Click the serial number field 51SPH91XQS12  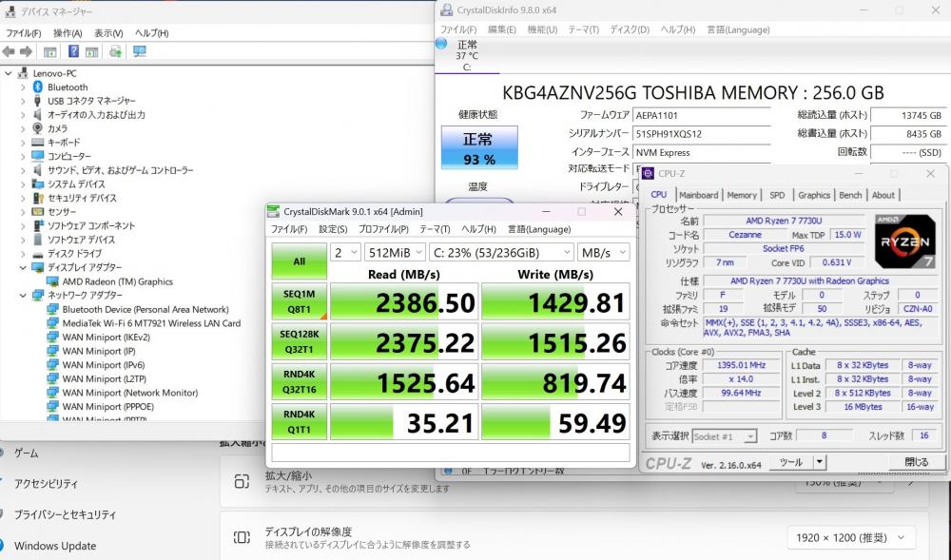tap(701, 134)
